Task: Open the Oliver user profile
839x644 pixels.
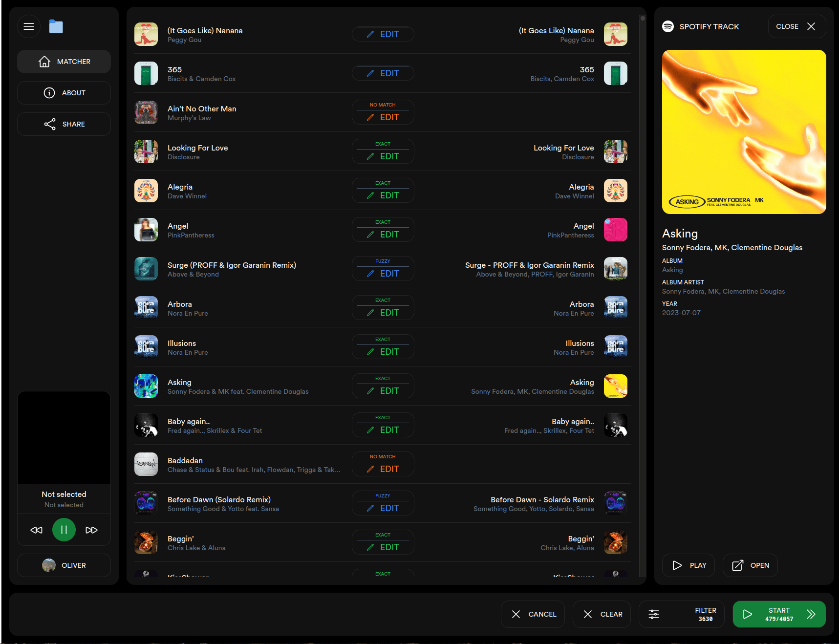Action: tap(64, 565)
